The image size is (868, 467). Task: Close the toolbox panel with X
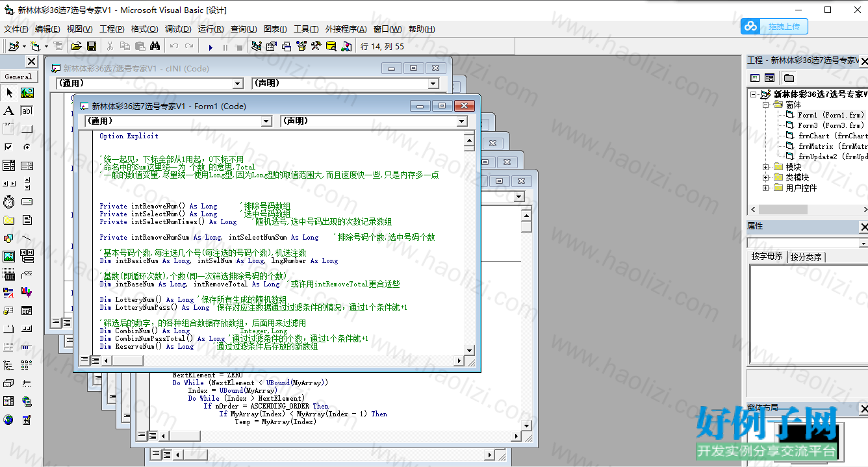coord(31,61)
